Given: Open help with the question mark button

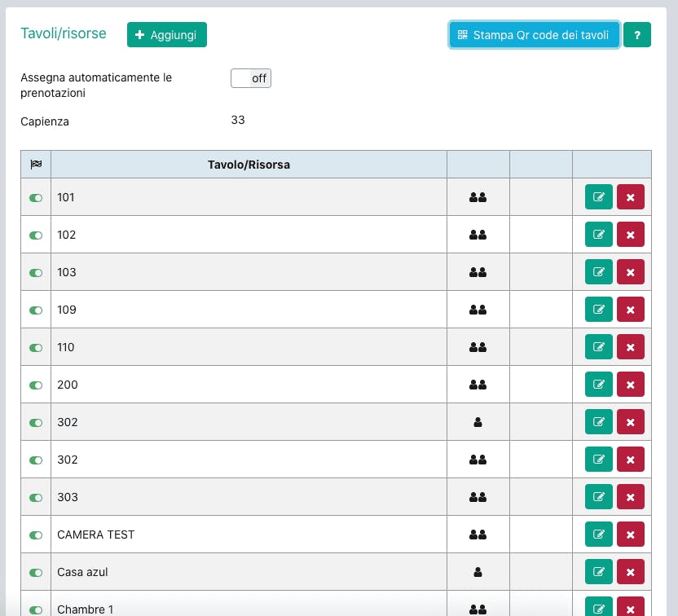Looking at the screenshot, I should 637,34.
